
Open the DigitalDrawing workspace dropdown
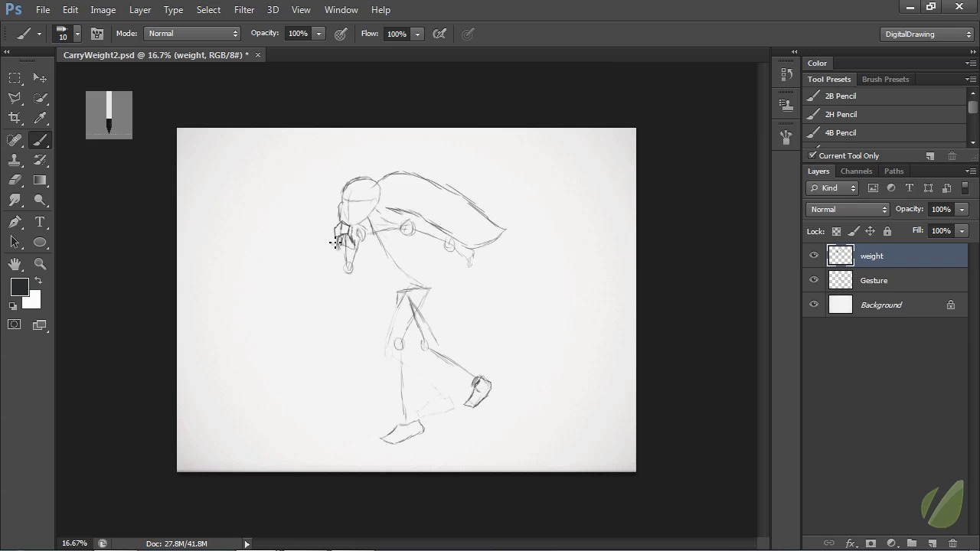927,34
